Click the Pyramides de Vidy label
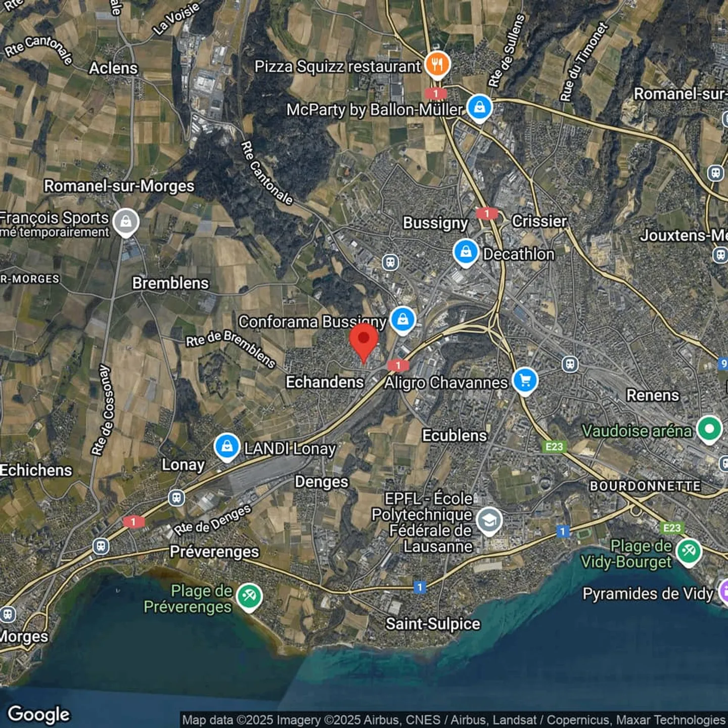The width and height of the screenshot is (728, 728). point(648,594)
